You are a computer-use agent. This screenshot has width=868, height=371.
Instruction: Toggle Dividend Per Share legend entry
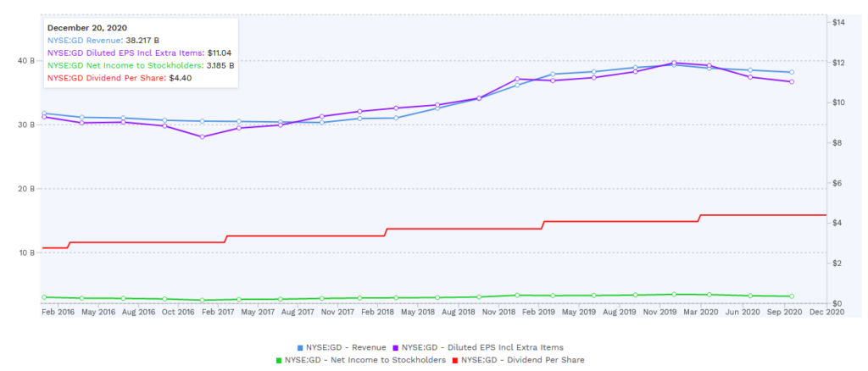click(x=518, y=360)
